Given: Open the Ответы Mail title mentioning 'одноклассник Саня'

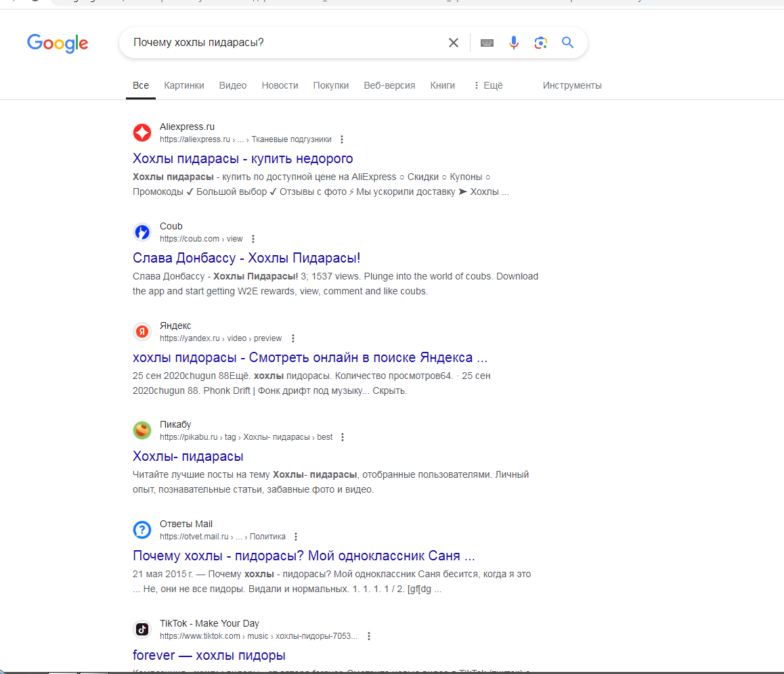Looking at the screenshot, I should click(x=304, y=556).
